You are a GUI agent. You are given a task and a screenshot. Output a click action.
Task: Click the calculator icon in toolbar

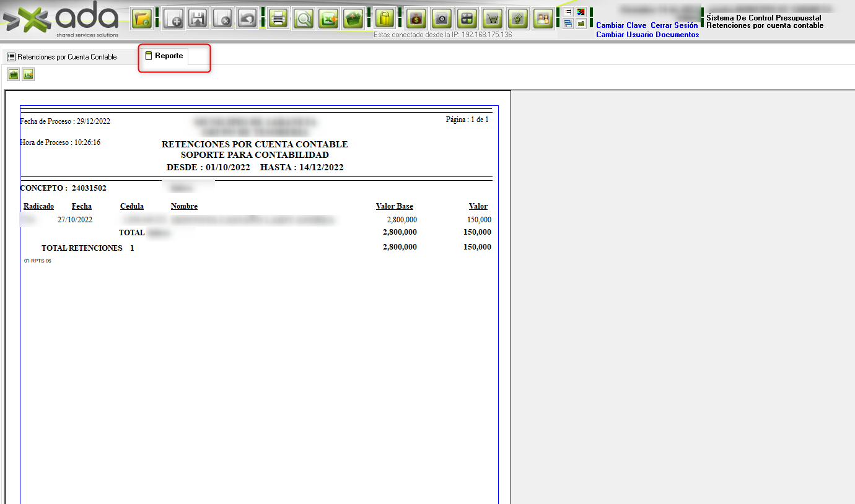(467, 19)
